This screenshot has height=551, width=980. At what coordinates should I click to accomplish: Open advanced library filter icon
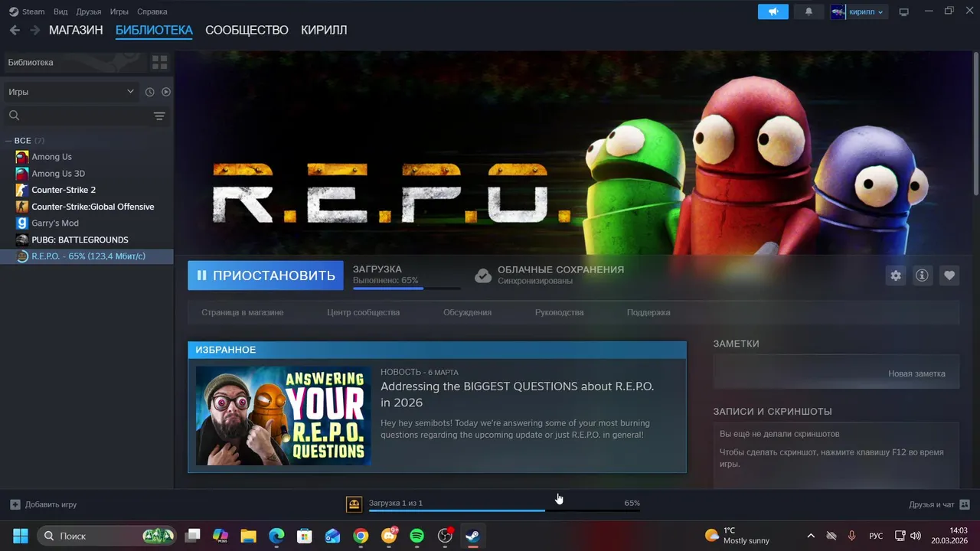[x=159, y=116]
